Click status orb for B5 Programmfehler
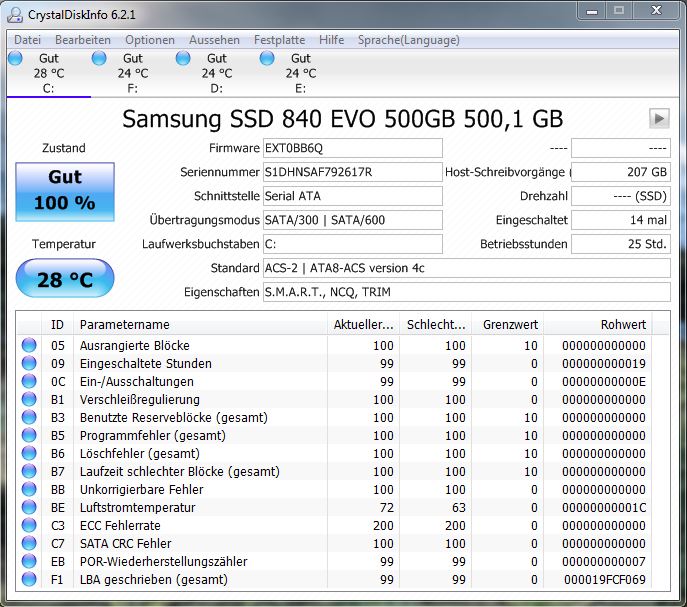Screen dimensions: 687x607 [29, 435]
